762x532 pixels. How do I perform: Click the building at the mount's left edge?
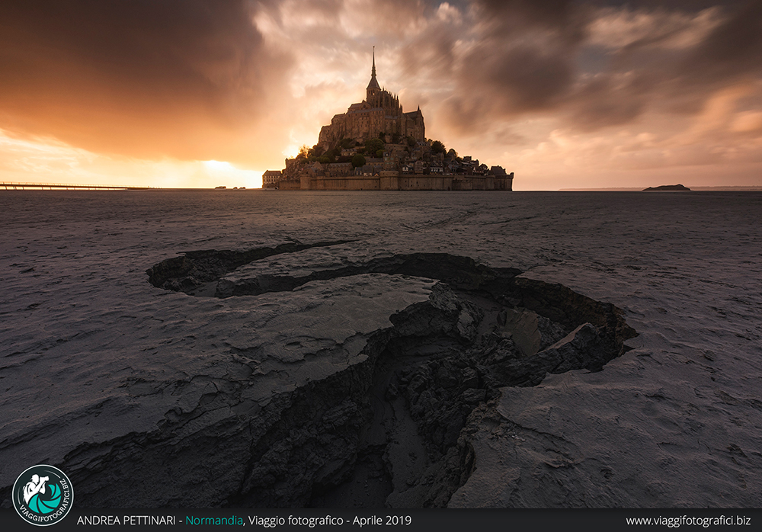271,178
